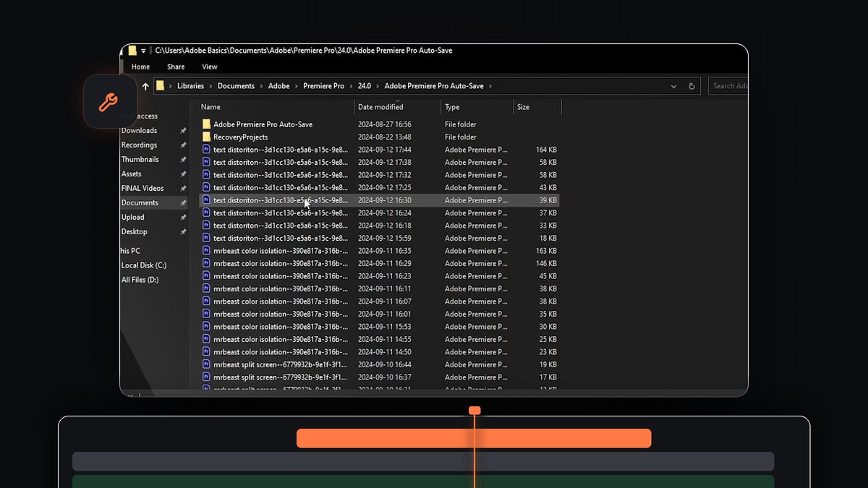The image size is (868, 488).
Task: Select the mrbeast color isolation file modified 16:01
Action: click(x=379, y=314)
